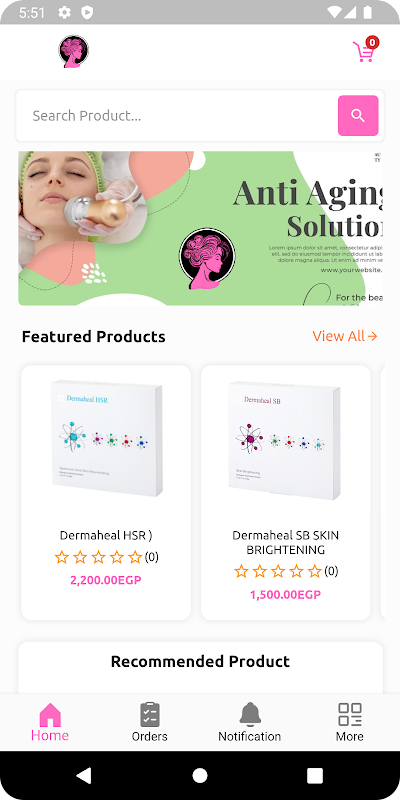Open the shopping cart icon
Image resolution: width=400 pixels, height=800 pixels.
point(365,50)
